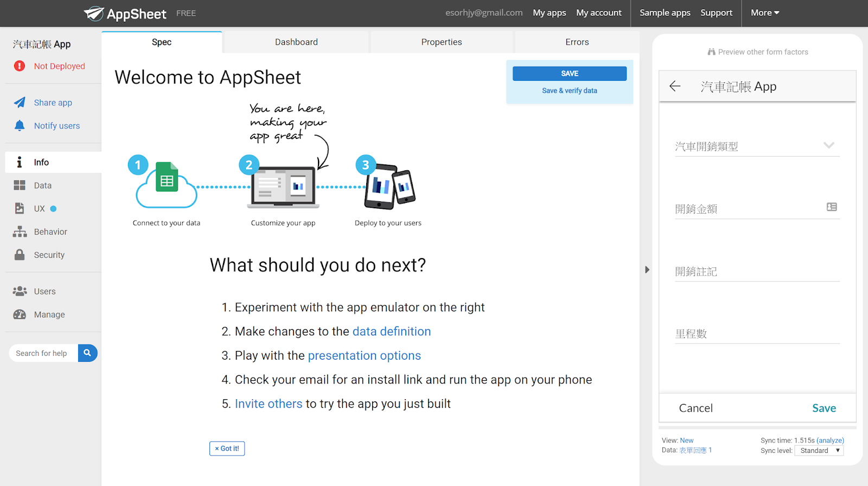868x486 pixels.
Task: Open the 汽車開銷類型 dropdown
Action: coord(757,146)
